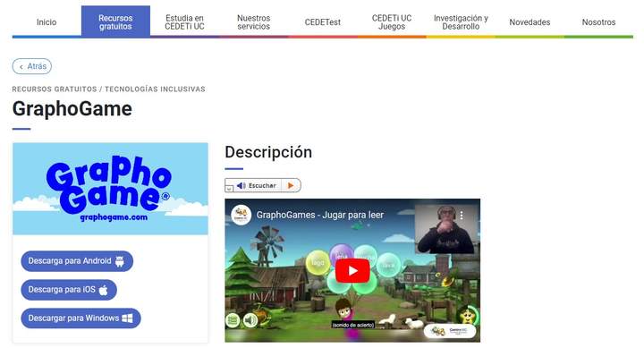The height and width of the screenshot is (348, 644).
Task: Click the GraphoGame logo banner
Action: 110,189
